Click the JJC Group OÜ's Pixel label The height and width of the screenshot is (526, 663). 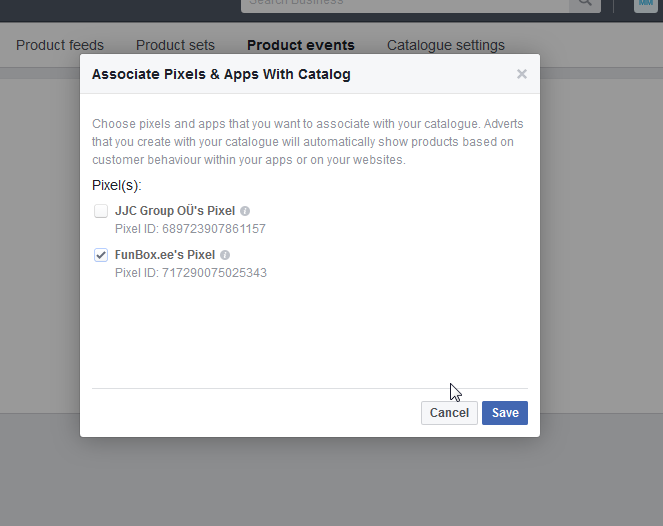[175, 211]
